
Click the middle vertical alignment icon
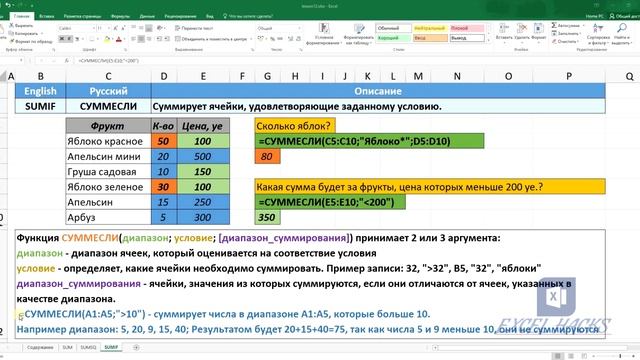tap(141, 28)
